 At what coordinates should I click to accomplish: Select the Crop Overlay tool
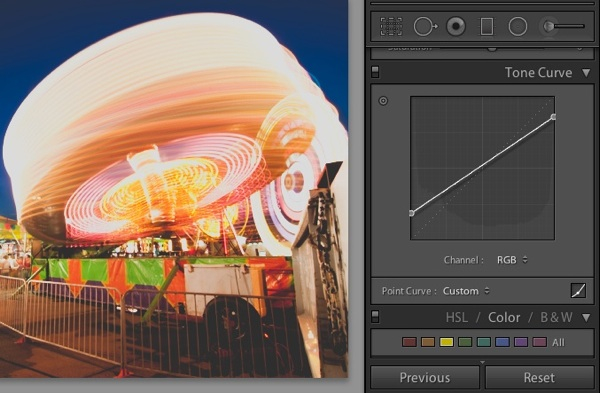[x=391, y=26]
